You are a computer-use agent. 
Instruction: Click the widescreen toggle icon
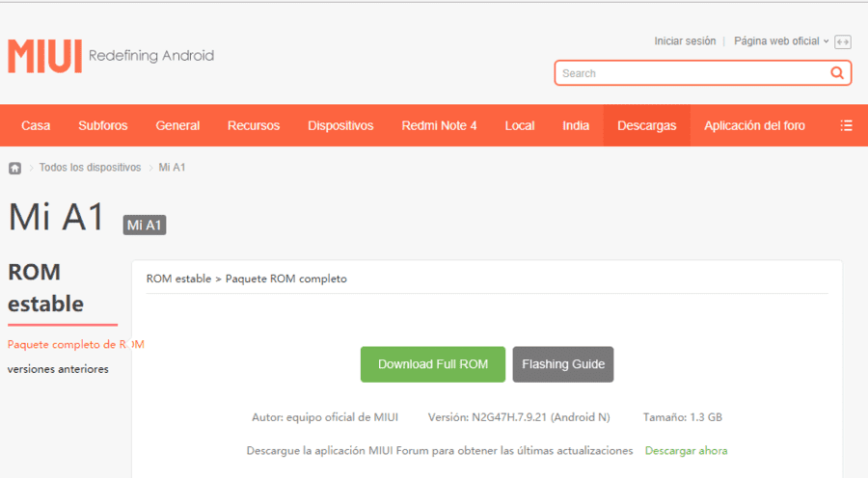click(843, 42)
